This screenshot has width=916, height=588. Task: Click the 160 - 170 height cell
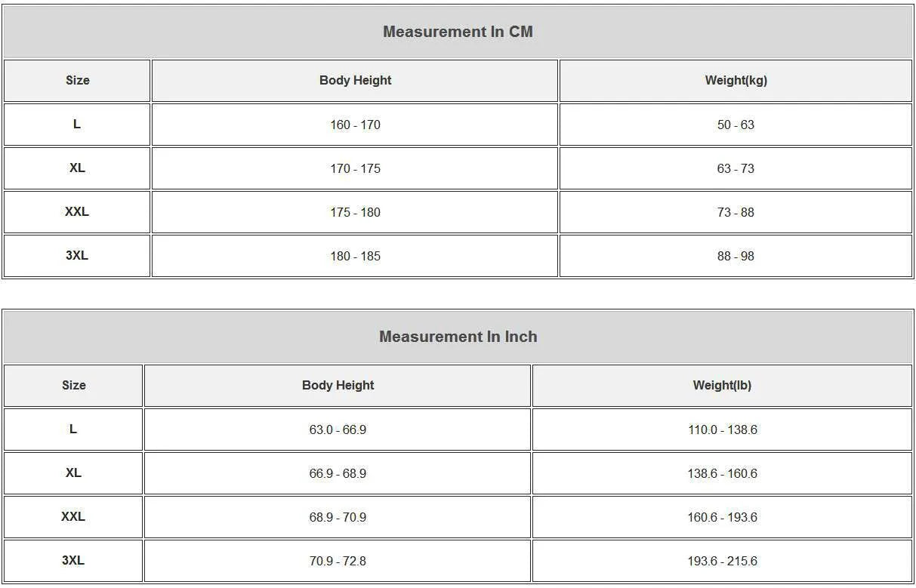[355, 125]
